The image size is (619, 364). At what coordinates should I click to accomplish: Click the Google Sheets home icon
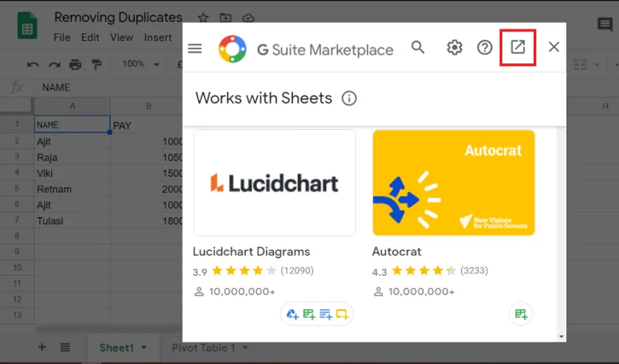point(27,26)
